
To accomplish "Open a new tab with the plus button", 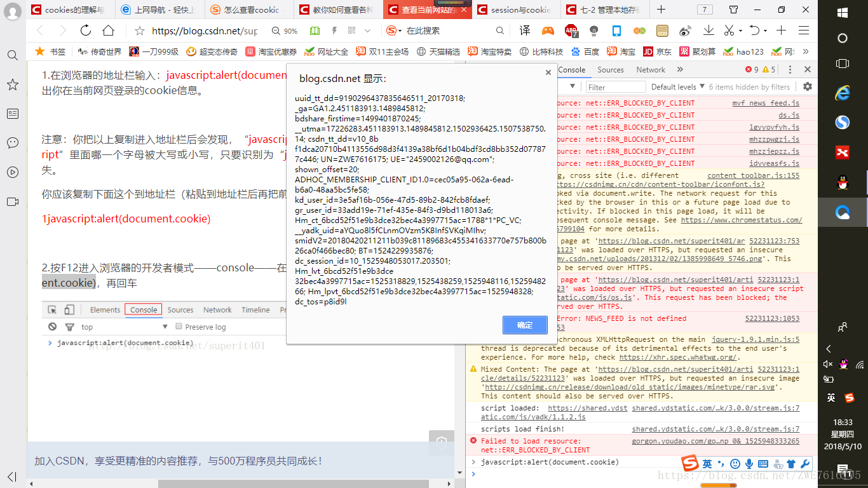I will point(661,10).
